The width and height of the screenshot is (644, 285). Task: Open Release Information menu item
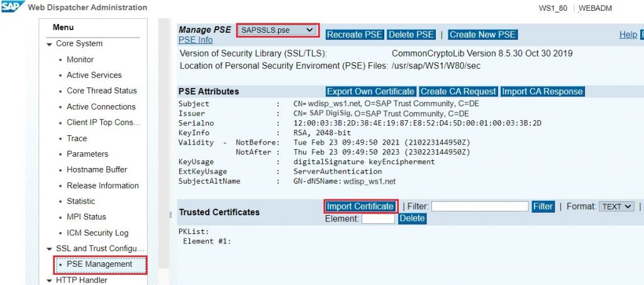click(x=103, y=186)
